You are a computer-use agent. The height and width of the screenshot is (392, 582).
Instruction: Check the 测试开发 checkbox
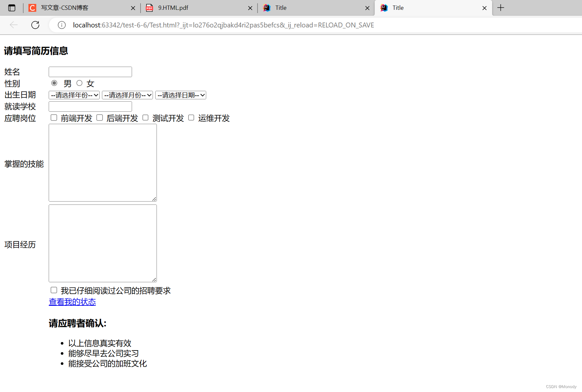point(145,118)
